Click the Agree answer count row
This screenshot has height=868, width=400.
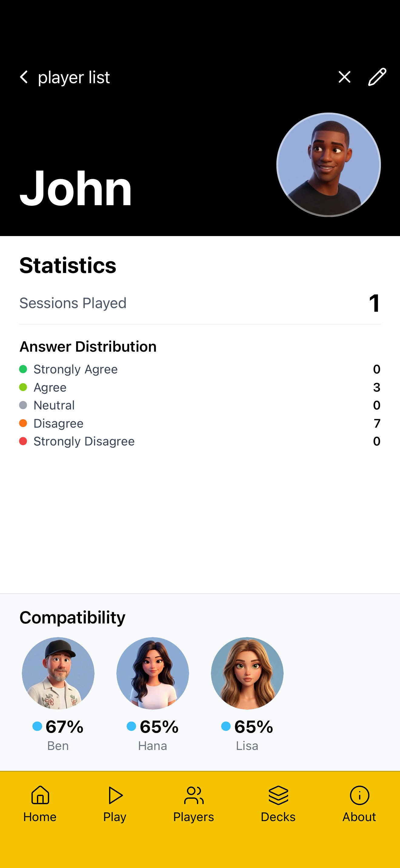[x=200, y=387]
